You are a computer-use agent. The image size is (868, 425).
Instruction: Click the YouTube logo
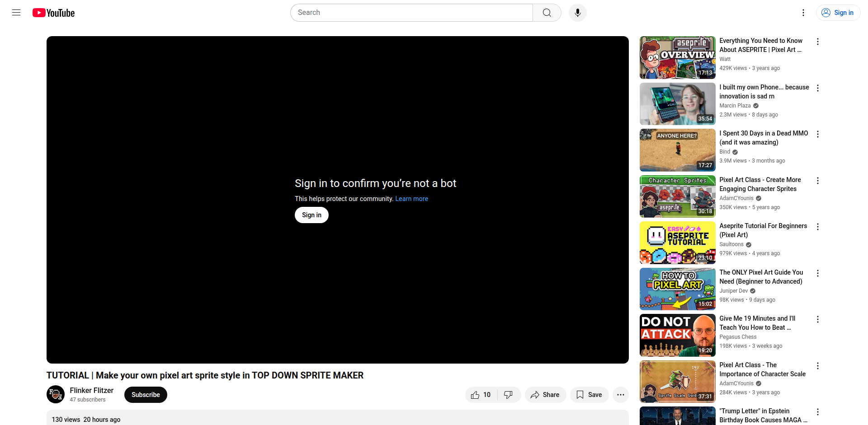pos(53,13)
